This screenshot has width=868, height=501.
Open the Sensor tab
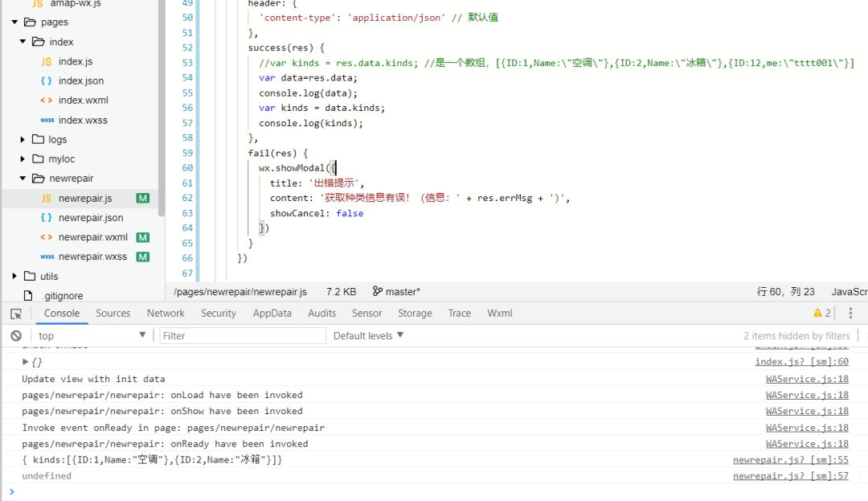point(366,313)
